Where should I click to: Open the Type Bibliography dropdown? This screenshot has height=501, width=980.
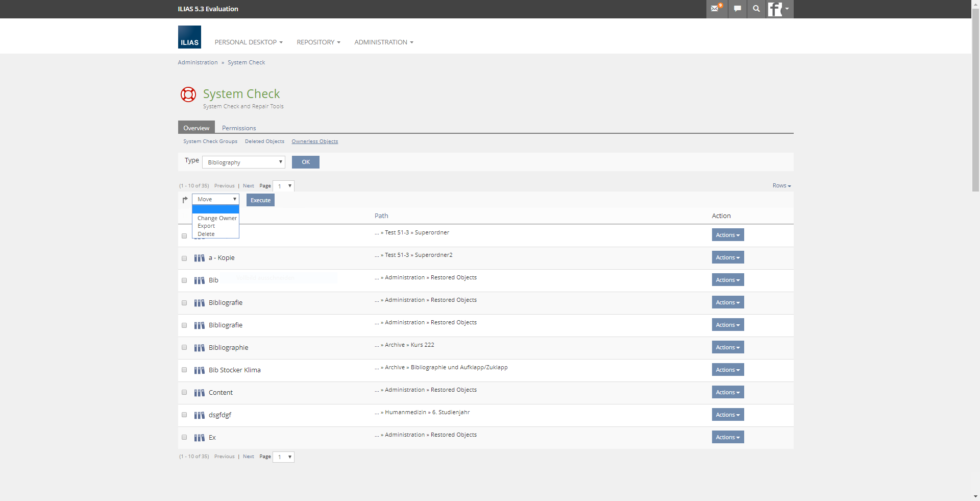243,162
